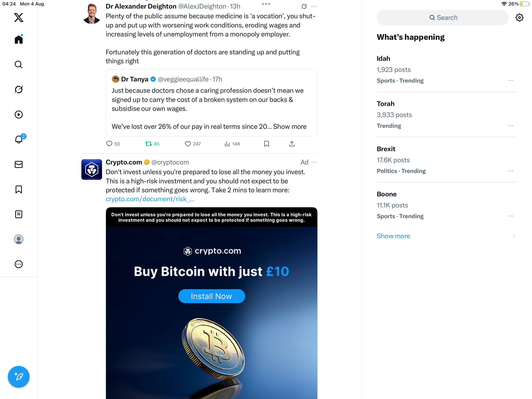
Task: Open Messages envelope icon
Action: 18,164
